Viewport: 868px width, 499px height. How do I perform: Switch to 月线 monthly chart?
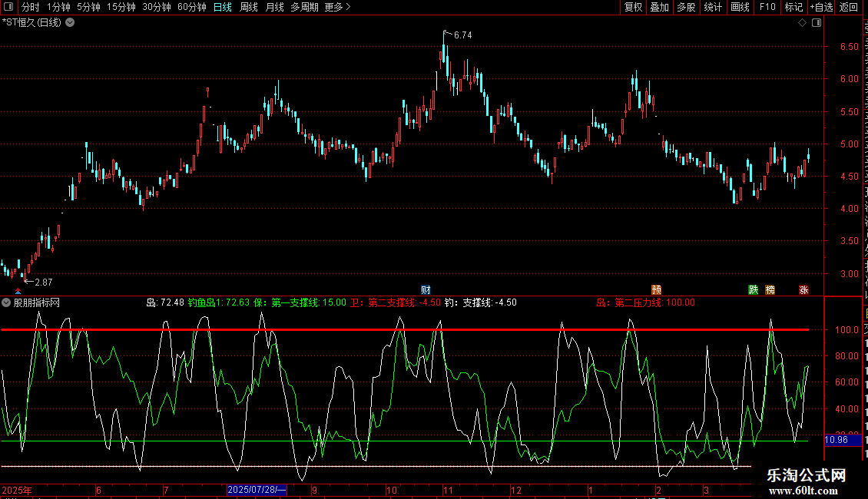click(x=274, y=7)
